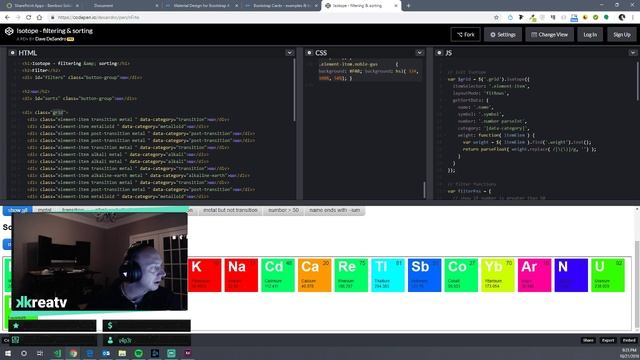
Task: Select the 'name ends with -ium' filter
Action: coord(335,210)
